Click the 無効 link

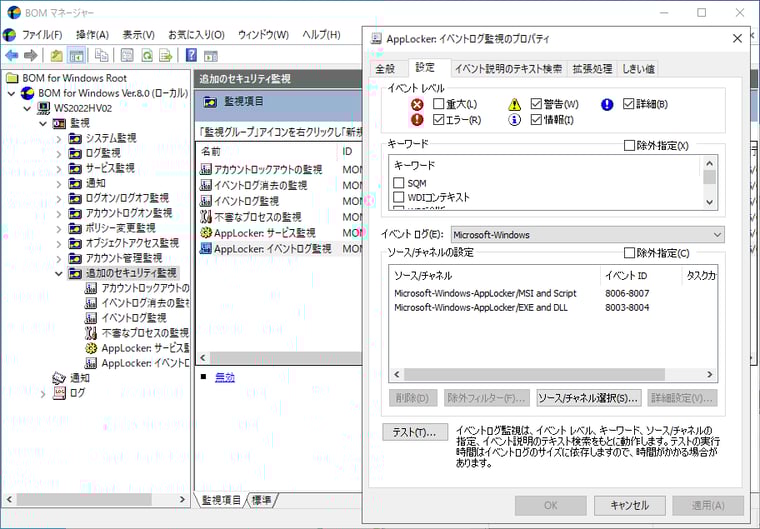click(x=225, y=377)
